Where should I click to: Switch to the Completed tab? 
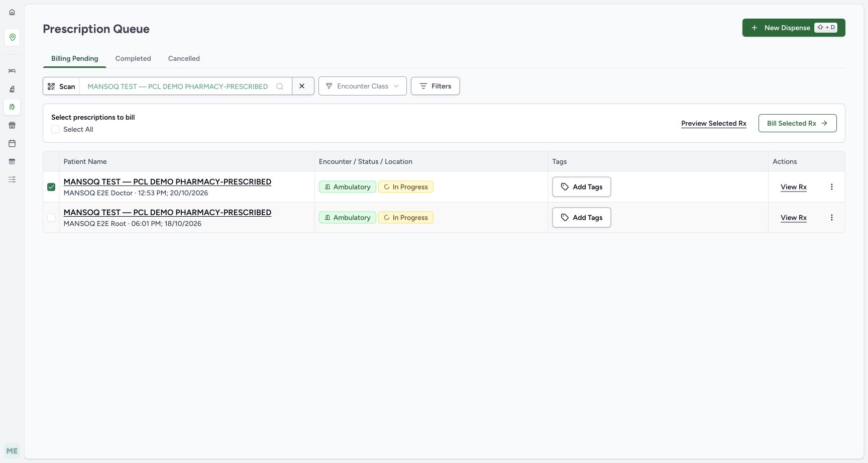tap(133, 58)
